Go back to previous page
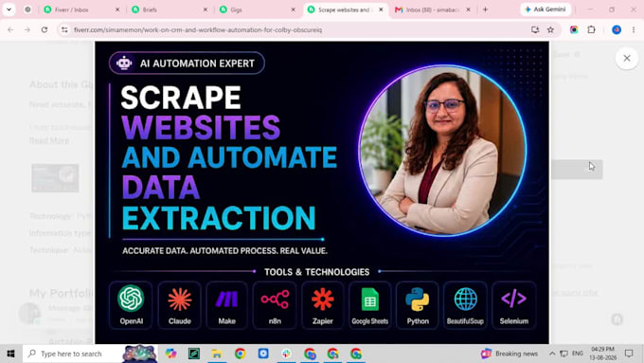This screenshot has height=363, width=644. point(10,29)
